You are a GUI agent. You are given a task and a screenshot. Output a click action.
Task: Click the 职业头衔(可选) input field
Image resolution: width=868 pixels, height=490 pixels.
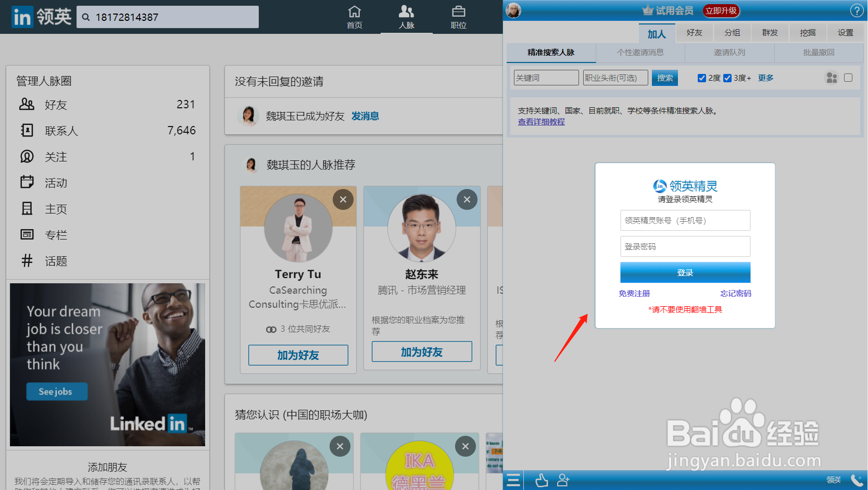coord(615,78)
